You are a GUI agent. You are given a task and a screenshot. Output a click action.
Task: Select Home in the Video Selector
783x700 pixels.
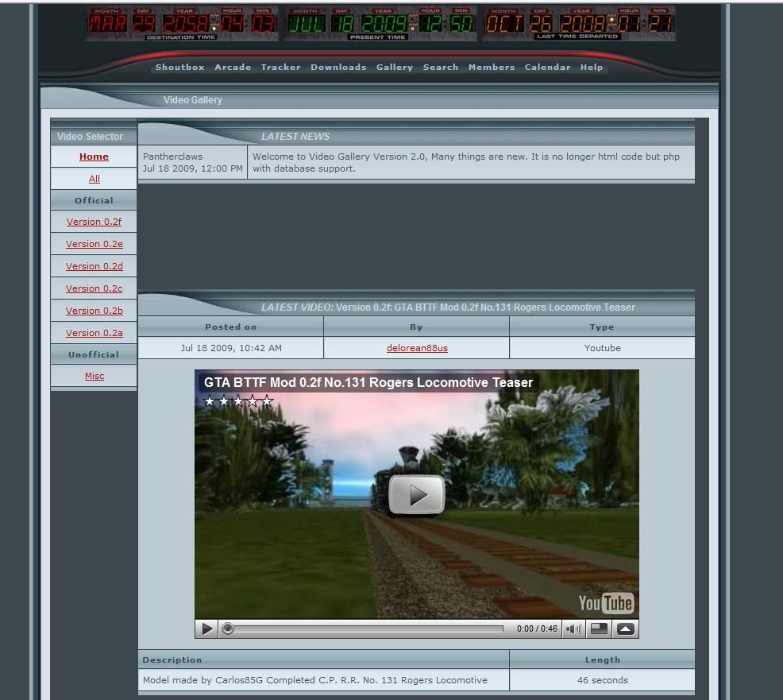click(x=94, y=157)
